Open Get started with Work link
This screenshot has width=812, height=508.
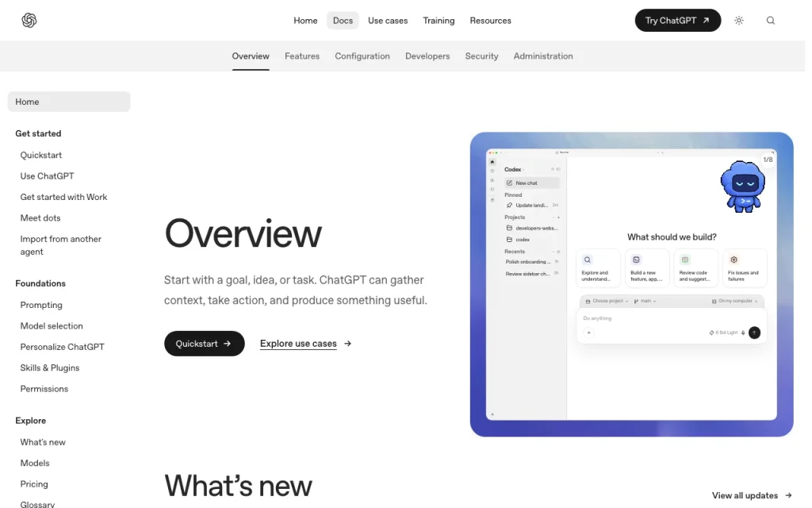pyautogui.click(x=63, y=197)
